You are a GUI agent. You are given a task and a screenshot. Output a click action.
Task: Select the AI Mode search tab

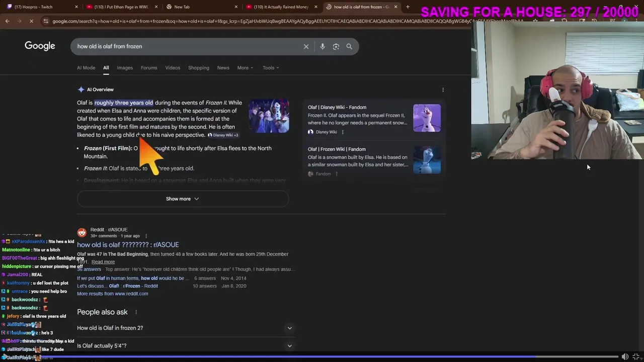point(86,68)
